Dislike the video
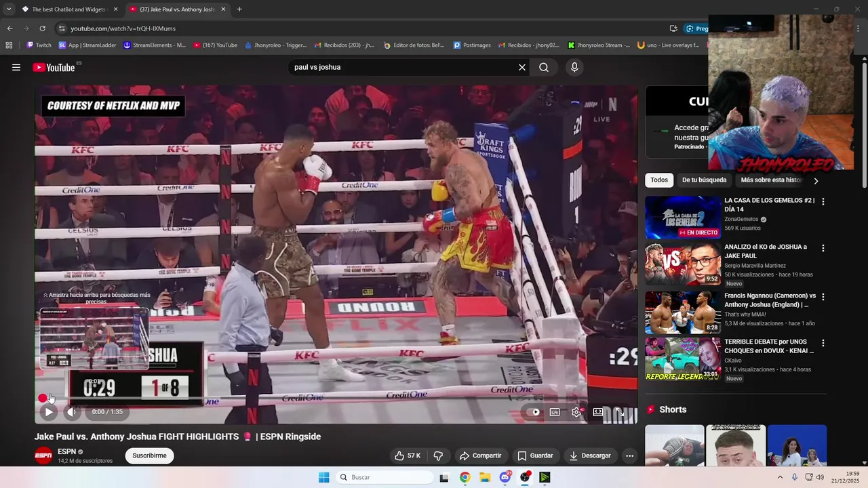This screenshot has width=868, height=488. point(438,455)
